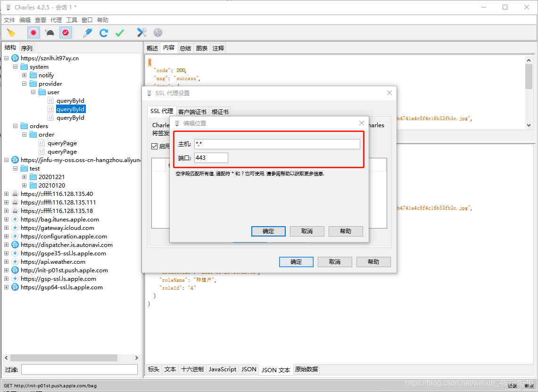Screen dimensions: 538x392
Task: Click lock icon for 116.128.135.111 host
Action: point(15,202)
